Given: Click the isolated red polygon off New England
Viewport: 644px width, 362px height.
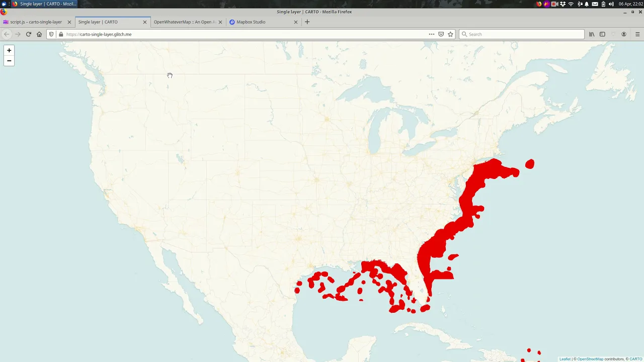Looking at the screenshot, I should 529,164.
